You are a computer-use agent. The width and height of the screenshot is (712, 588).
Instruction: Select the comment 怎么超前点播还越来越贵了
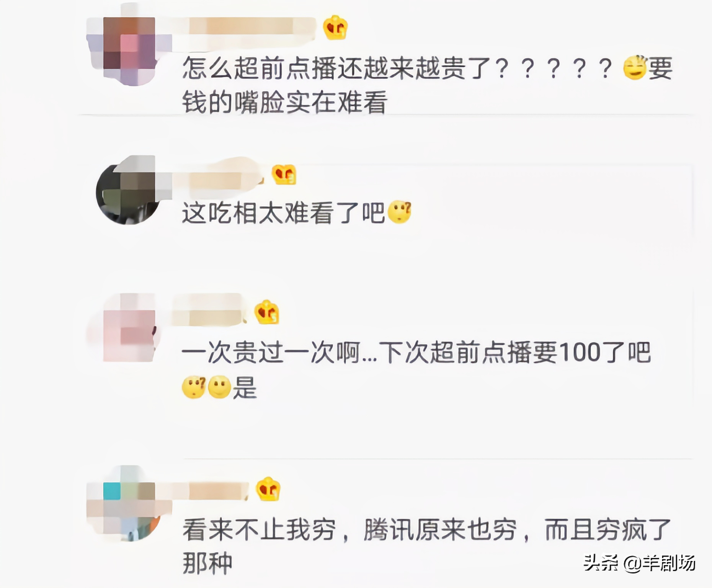pyautogui.click(x=427, y=85)
